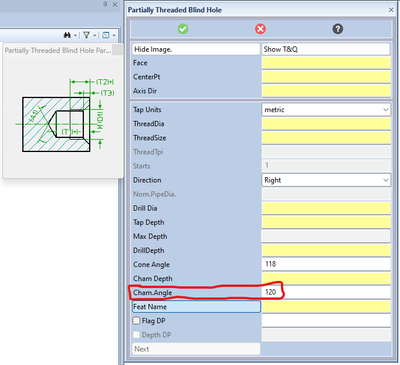This screenshot has height=365, width=400.
Task: Click the funnel filter icon
Action: pyautogui.click(x=86, y=35)
